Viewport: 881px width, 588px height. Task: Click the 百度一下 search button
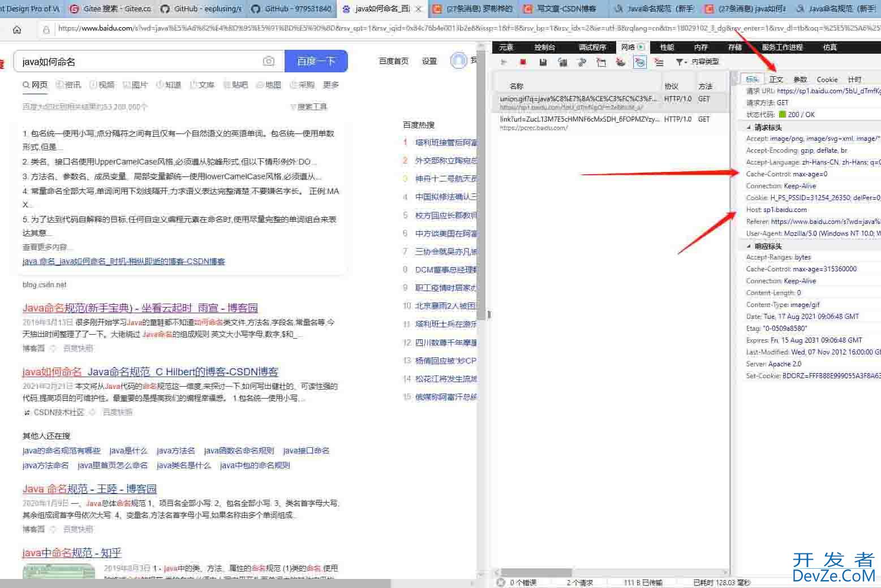316,61
